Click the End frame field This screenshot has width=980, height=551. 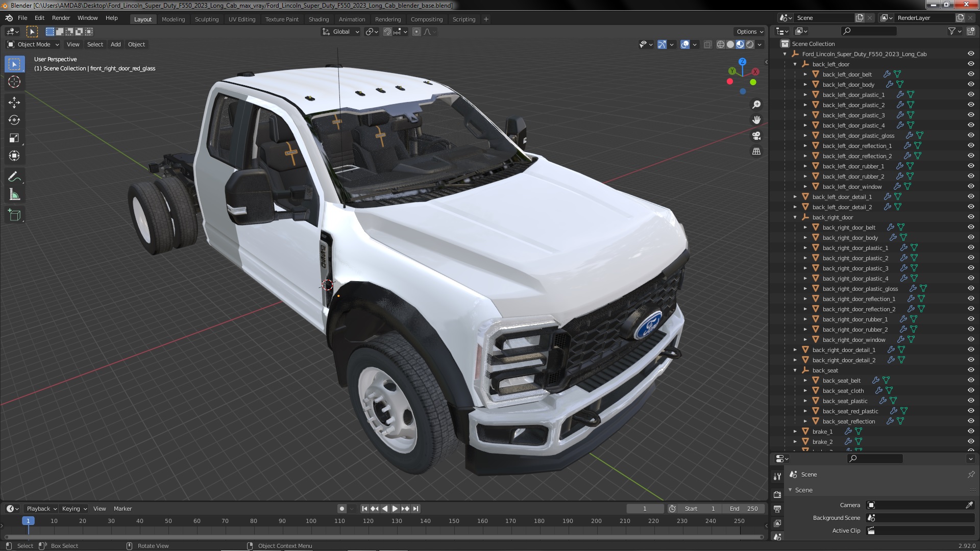click(x=744, y=509)
